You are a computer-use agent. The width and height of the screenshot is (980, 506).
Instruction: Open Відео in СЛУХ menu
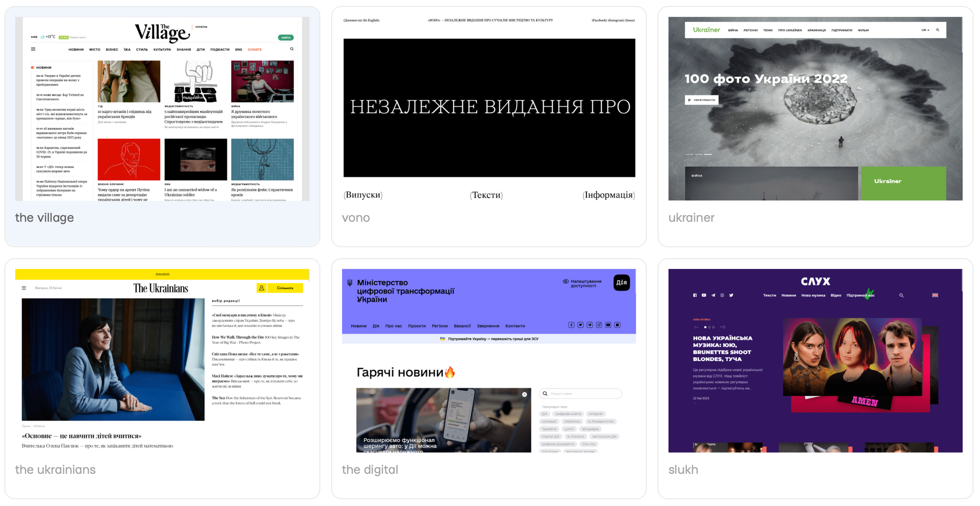coord(836,295)
